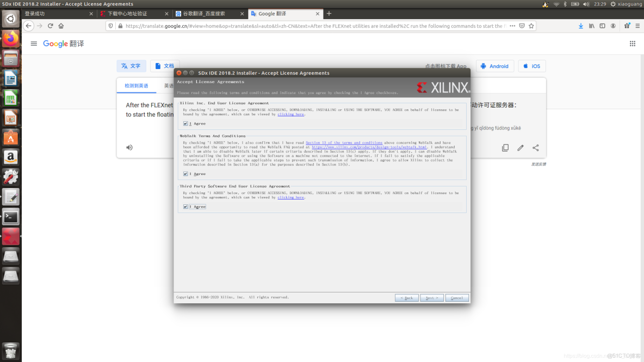Share the translation
This screenshot has width=644, height=362.
click(x=536, y=148)
